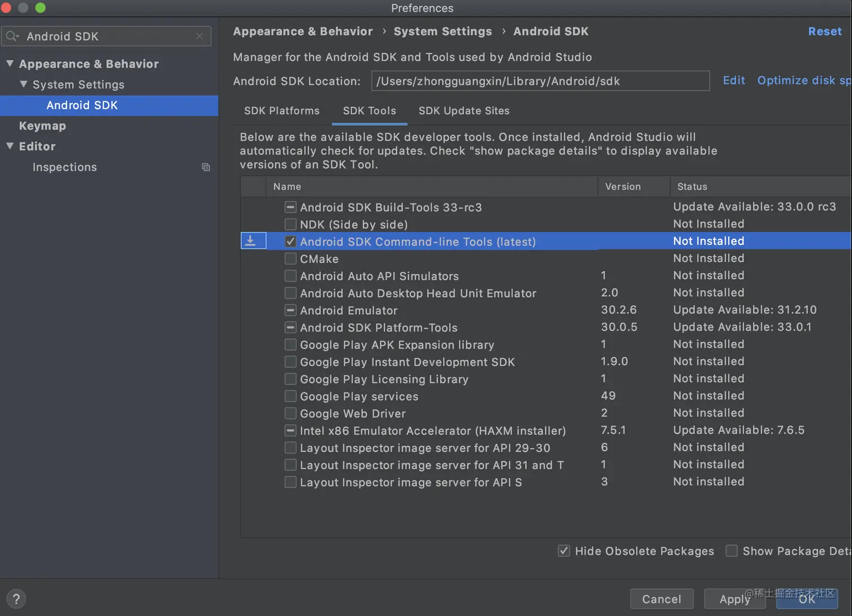Click the Edit link for SDK location
Viewport: 852px width, 616px height.
(x=734, y=81)
